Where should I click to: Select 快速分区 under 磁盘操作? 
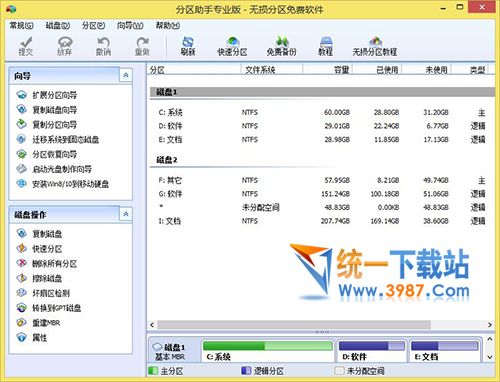[39, 249]
